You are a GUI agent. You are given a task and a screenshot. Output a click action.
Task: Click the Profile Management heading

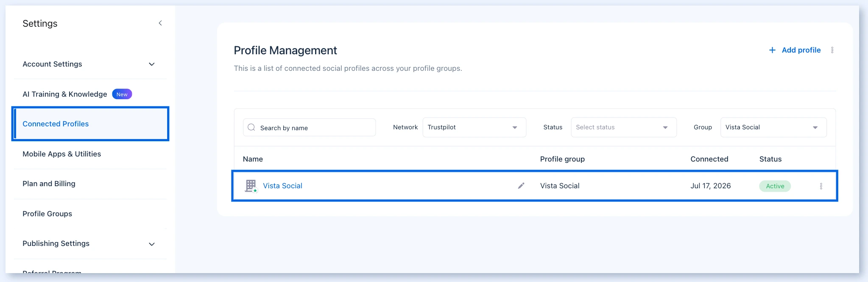(x=285, y=50)
